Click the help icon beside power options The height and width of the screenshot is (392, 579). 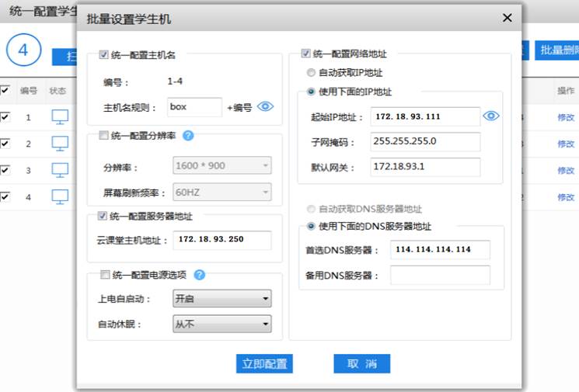pos(199,275)
